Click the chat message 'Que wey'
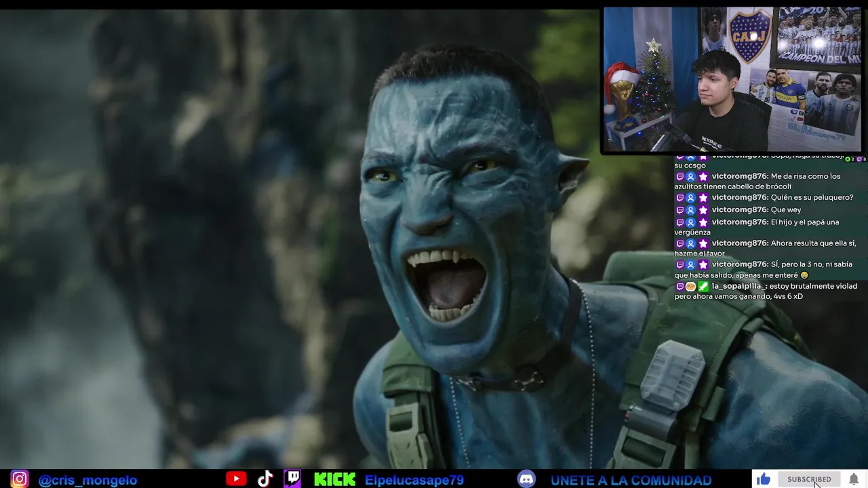 (x=786, y=209)
